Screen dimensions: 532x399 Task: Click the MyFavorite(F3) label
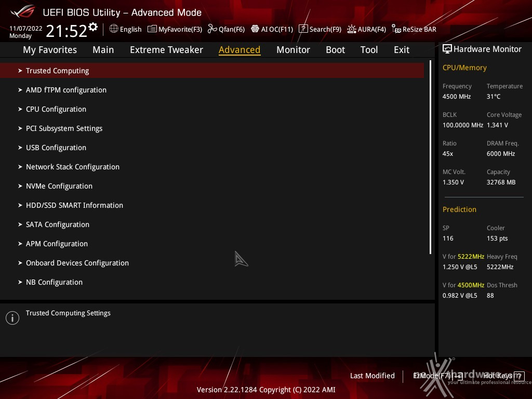point(180,30)
